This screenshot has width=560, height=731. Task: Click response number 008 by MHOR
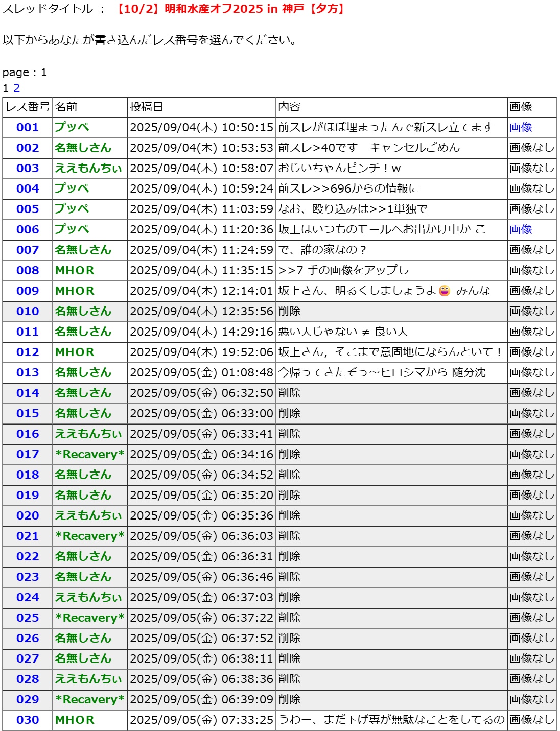28,271
